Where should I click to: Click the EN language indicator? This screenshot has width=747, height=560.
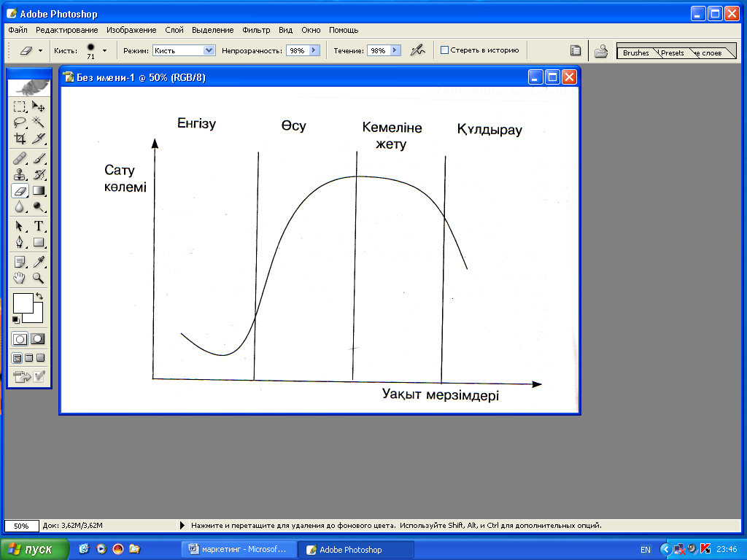646,550
